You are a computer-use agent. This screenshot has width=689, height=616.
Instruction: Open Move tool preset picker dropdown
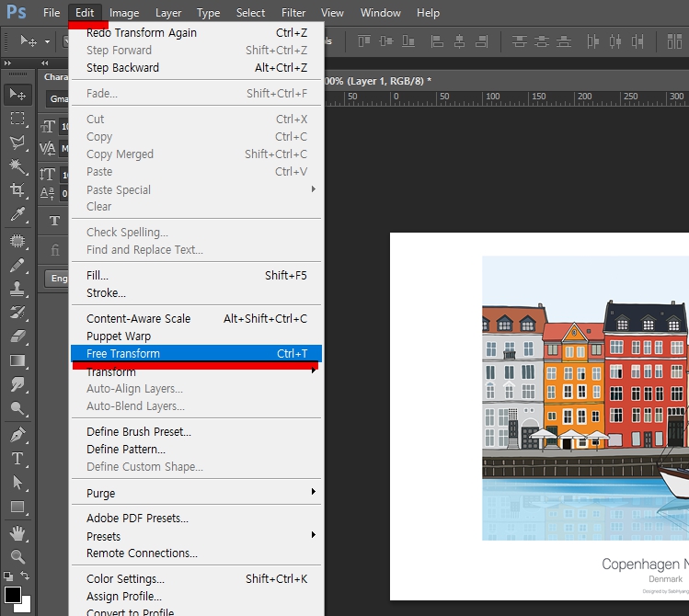[x=47, y=41]
